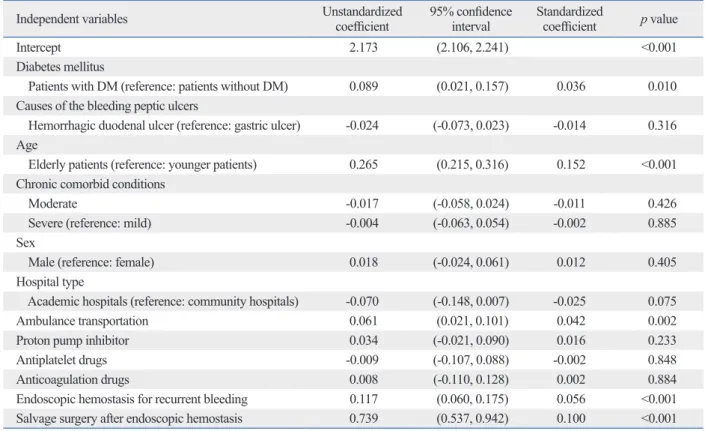Screen dimensions: 705x431
Task: Click the standardized coefficient 0.056
Action: click(571, 399)
